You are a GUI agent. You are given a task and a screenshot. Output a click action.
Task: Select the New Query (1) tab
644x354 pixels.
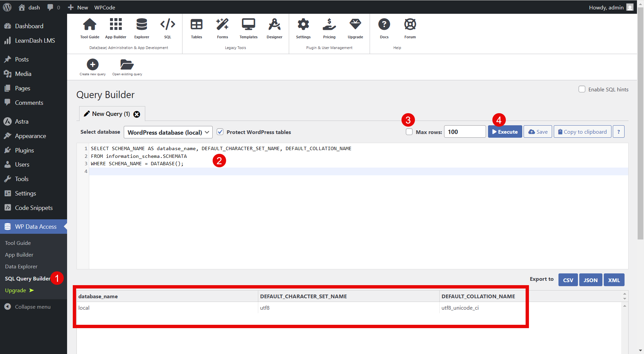click(x=107, y=114)
